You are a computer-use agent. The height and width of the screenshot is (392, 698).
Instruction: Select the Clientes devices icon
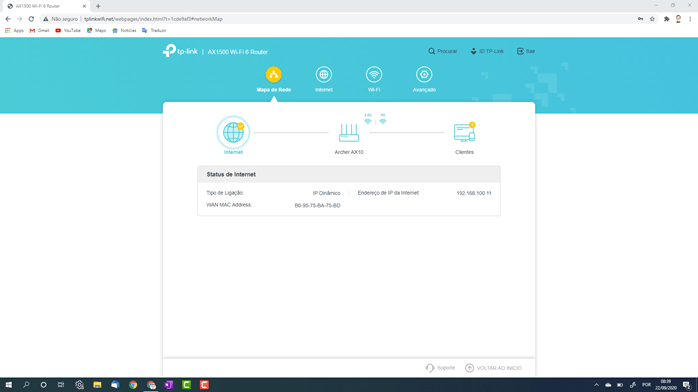tap(464, 133)
